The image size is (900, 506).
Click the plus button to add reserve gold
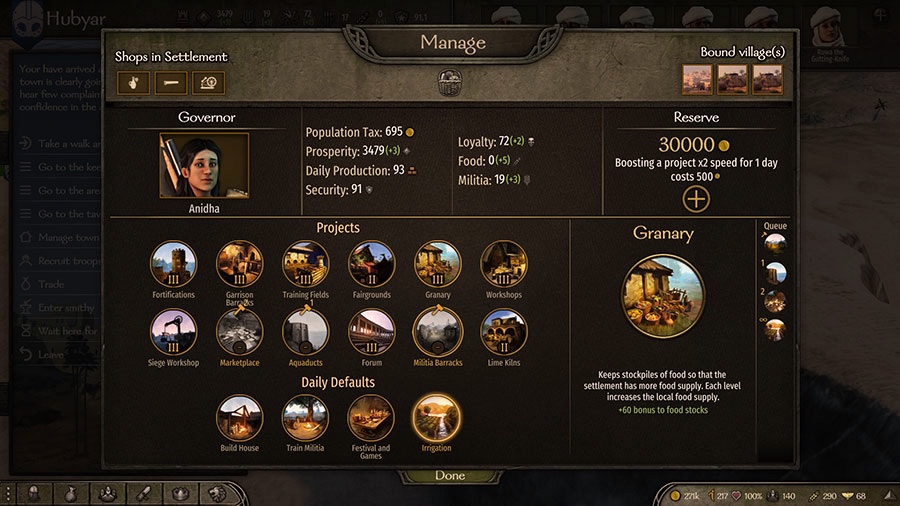pyautogui.click(x=696, y=199)
